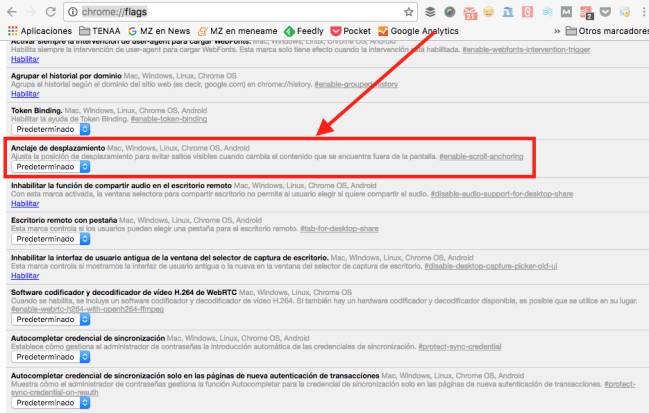Click 'Escritorio remoto con pestaña' title

pos(64,220)
